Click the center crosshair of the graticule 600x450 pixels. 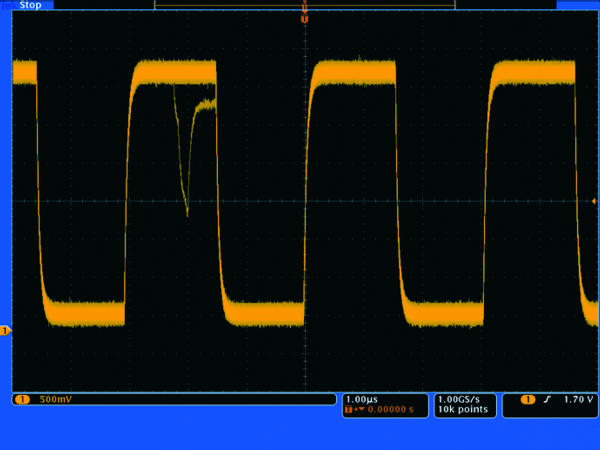tap(304, 201)
